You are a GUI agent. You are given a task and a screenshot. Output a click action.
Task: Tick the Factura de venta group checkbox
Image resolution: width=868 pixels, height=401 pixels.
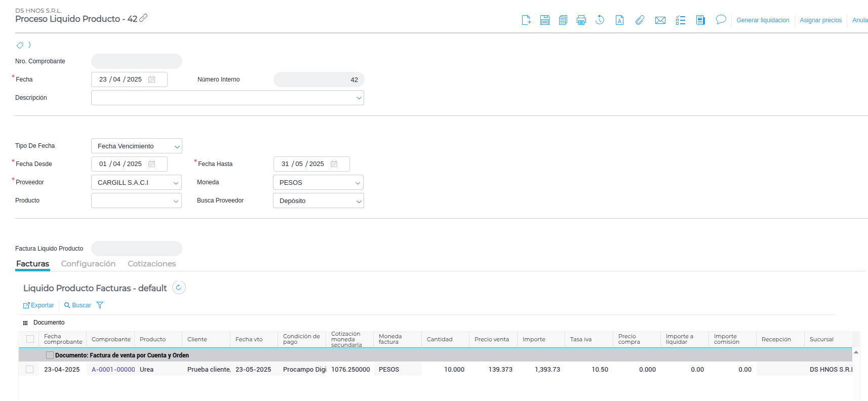click(x=50, y=355)
